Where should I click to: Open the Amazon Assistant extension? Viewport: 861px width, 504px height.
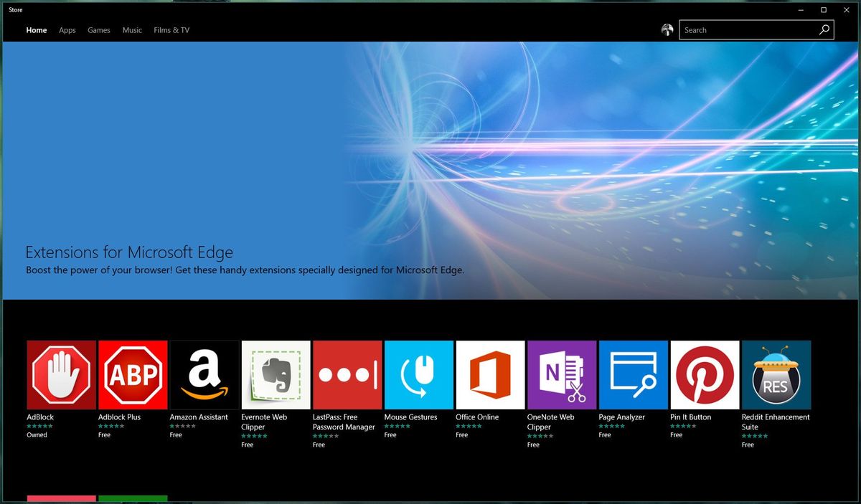[x=204, y=374]
